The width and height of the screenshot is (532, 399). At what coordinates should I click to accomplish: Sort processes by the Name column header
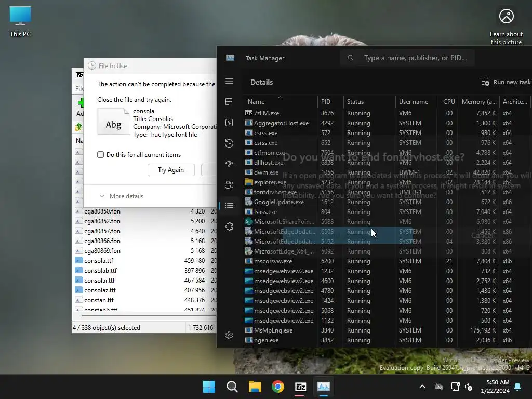pyautogui.click(x=280, y=101)
